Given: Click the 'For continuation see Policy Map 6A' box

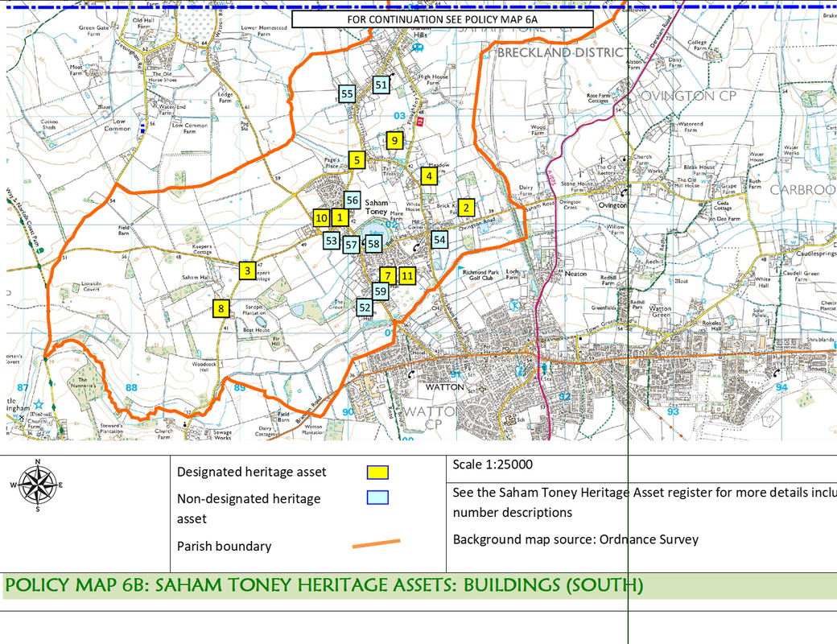Looking at the screenshot, I should point(443,20).
